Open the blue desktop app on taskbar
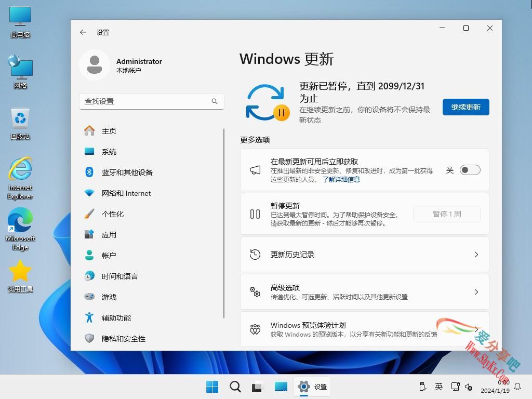 point(281,387)
